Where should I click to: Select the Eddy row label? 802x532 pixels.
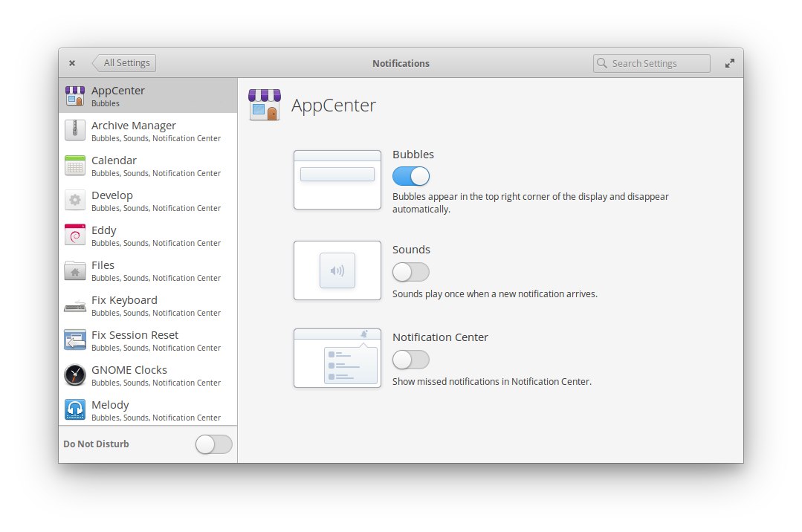coord(104,230)
